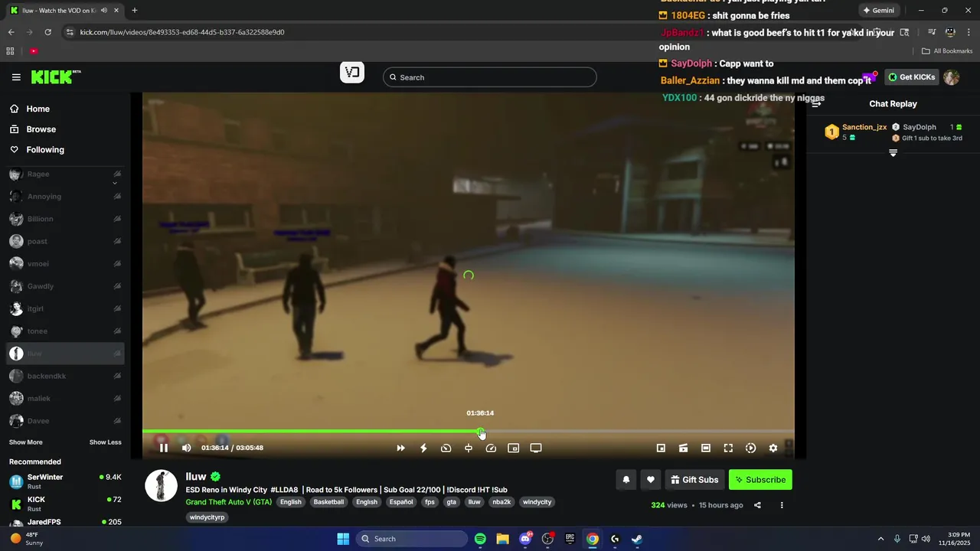
Task: Open Sanction_jzx top gifter entry
Action: click(855, 132)
